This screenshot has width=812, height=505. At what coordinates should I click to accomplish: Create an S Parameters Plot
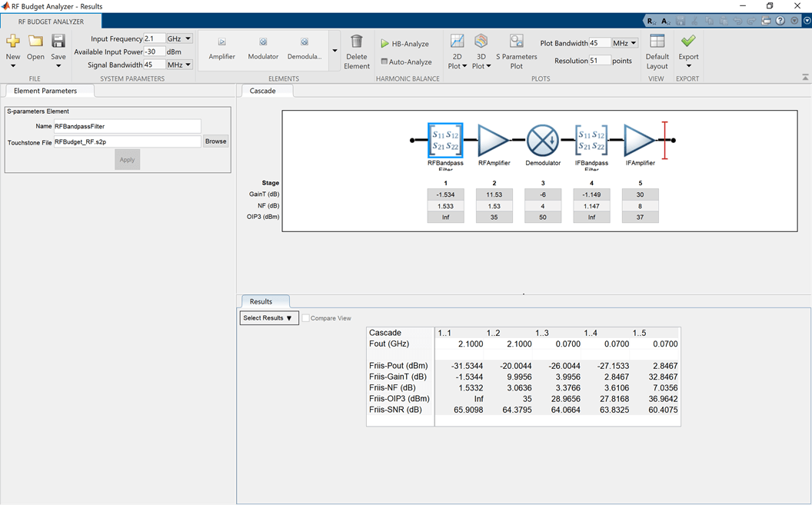516,49
